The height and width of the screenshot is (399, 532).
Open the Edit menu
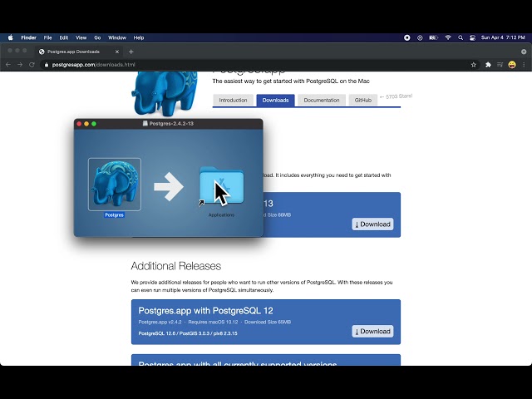(x=64, y=37)
